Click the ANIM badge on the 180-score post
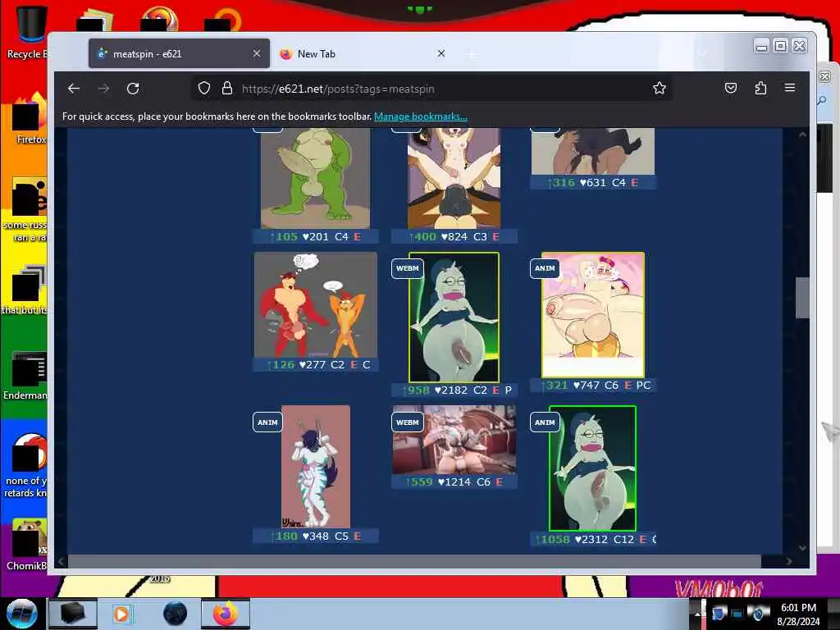The image size is (840, 630). (267, 422)
